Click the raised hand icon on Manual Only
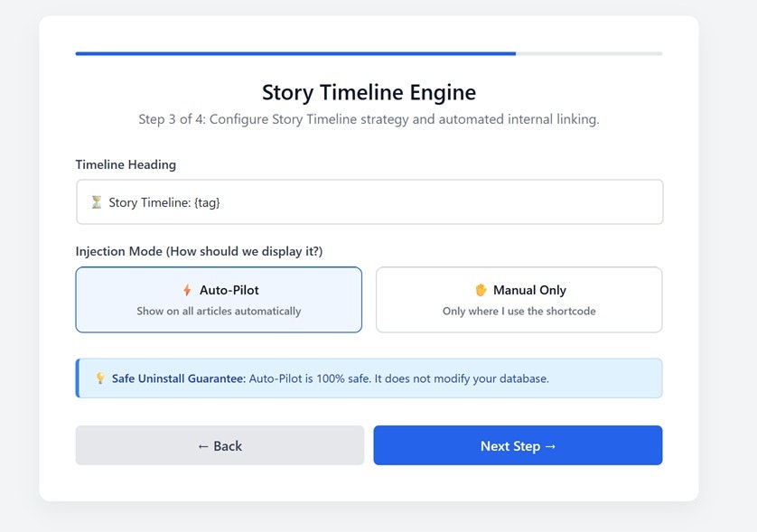The height and width of the screenshot is (532, 757). point(481,290)
